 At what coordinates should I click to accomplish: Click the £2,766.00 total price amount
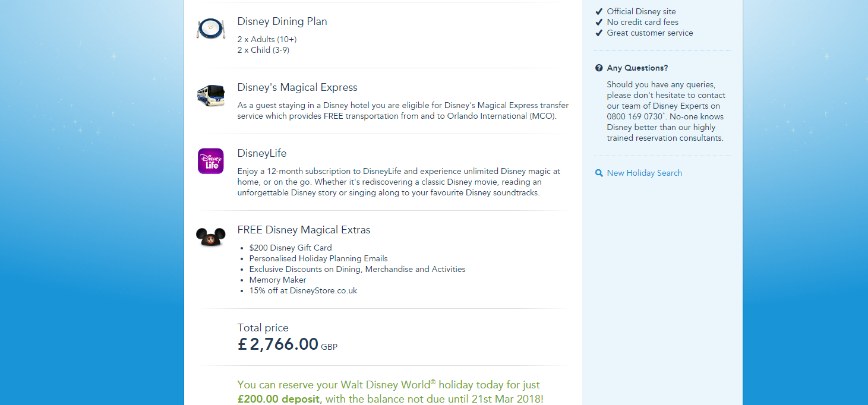(278, 344)
